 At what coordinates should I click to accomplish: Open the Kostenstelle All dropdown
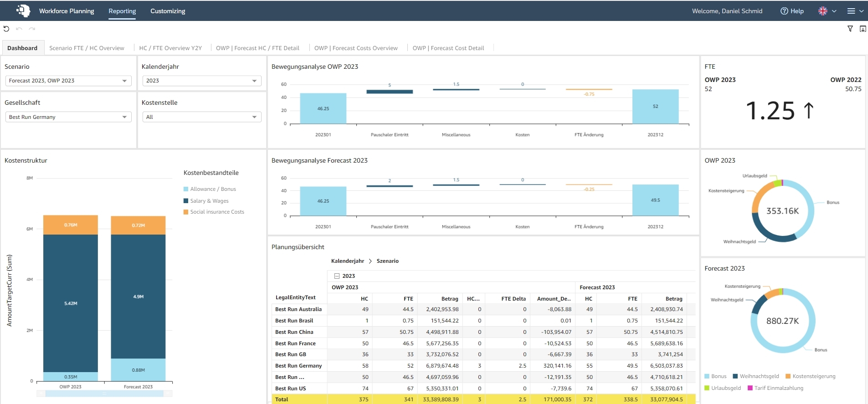pyautogui.click(x=202, y=117)
